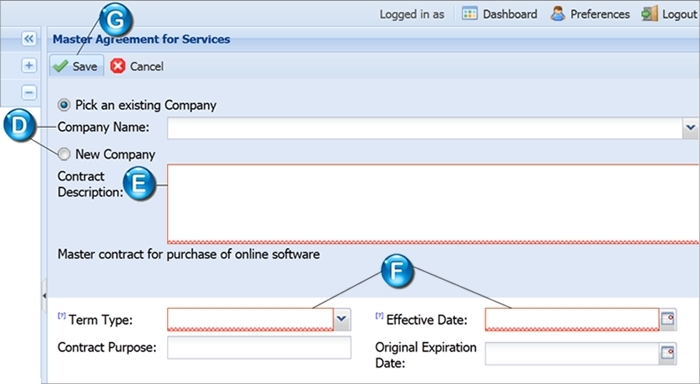The image size is (700, 384).
Task: Click into the Contract Description text area
Action: [433, 204]
